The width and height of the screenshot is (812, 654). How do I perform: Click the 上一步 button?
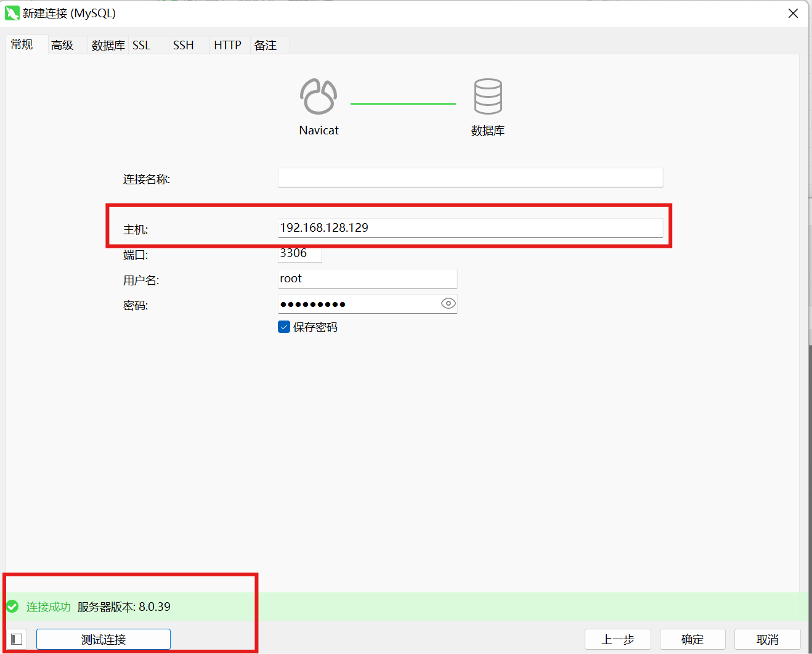(x=617, y=639)
